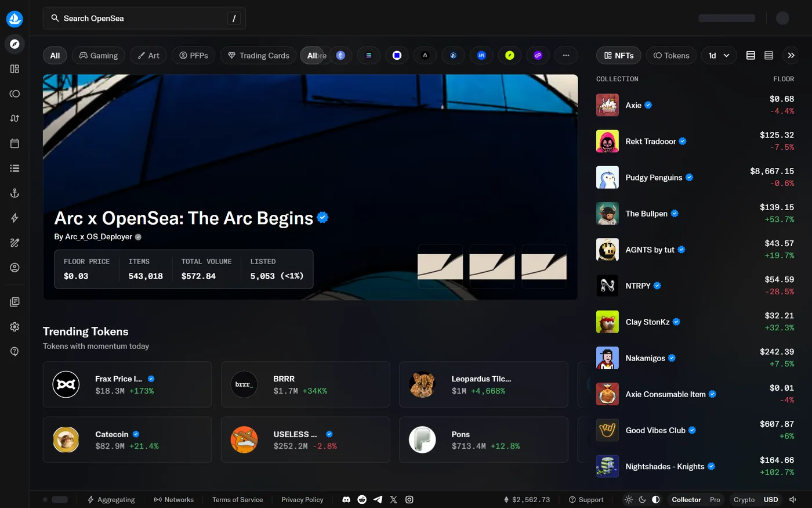Switch to Collector mode
Viewport: 812px width, 508px height.
click(x=686, y=499)
